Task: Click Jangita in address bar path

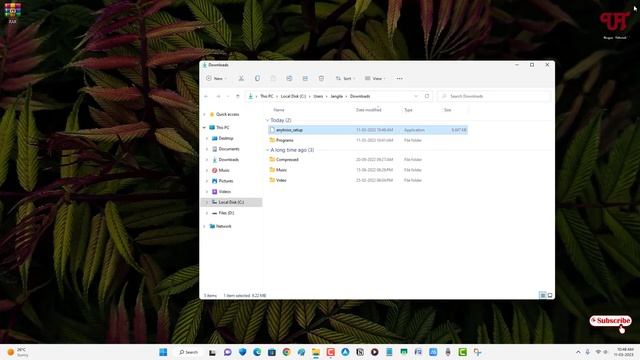Action: (337, 96)
